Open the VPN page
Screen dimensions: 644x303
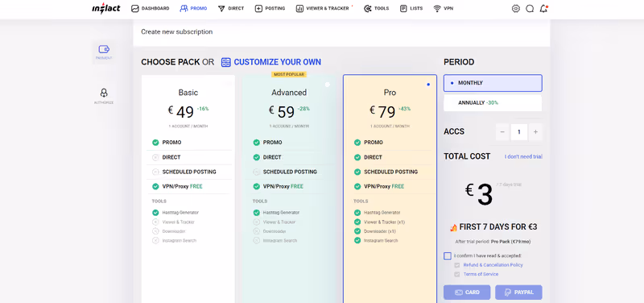click(444, 8)
